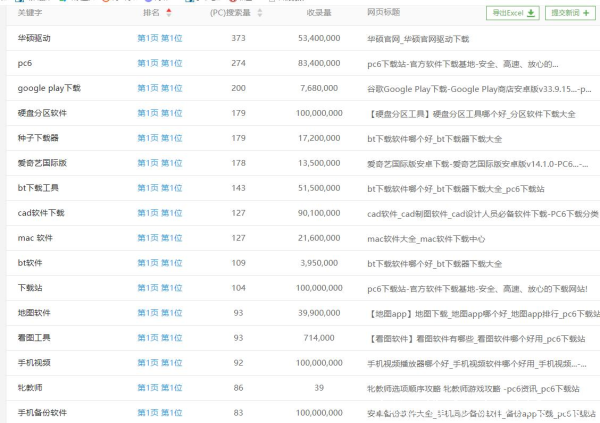Open ranking link for google play下载
Viewport: 600px width, 423px height.
coord(159,88)
